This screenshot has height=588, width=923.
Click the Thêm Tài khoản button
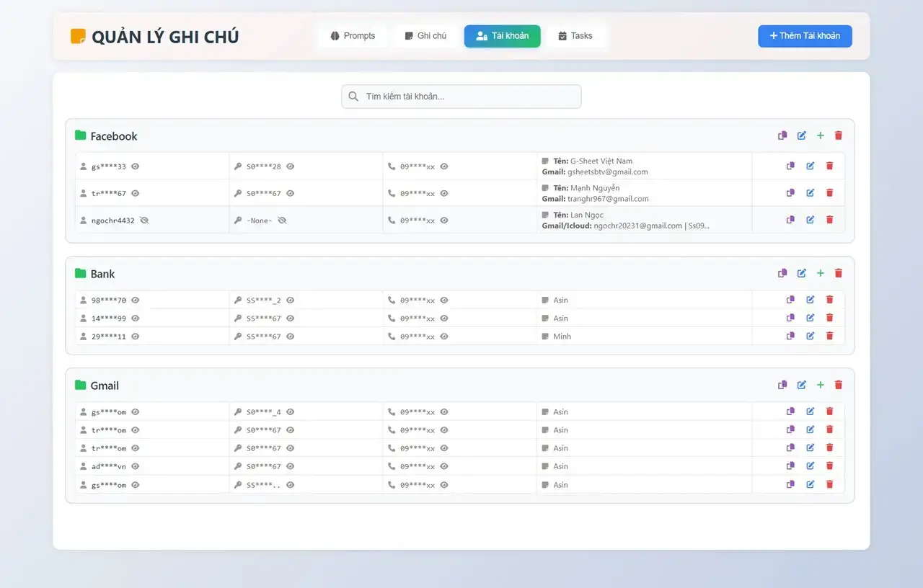(805, 35)
